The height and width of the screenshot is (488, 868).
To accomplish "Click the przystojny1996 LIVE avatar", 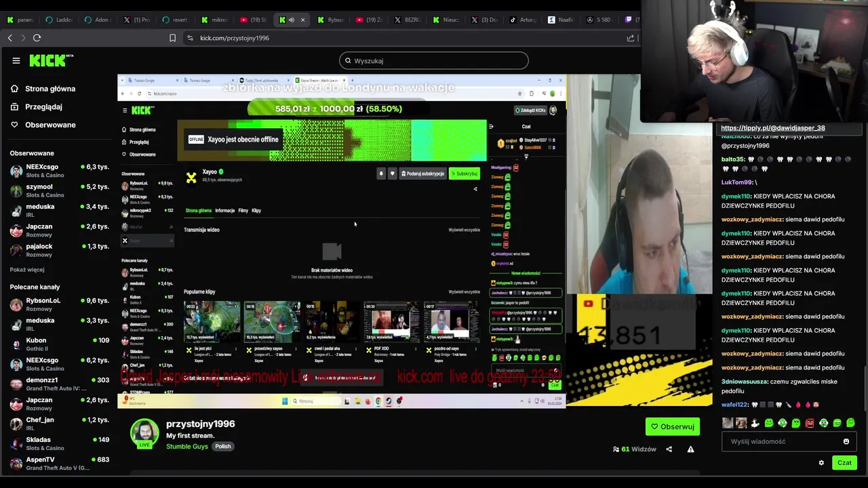I will point(144,433).
